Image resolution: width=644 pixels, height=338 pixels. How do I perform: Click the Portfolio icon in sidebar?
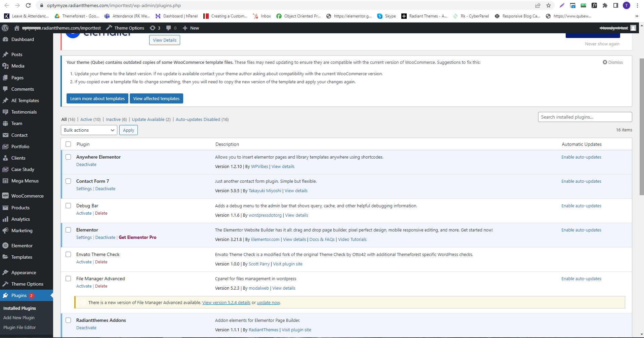coord(5,146)
